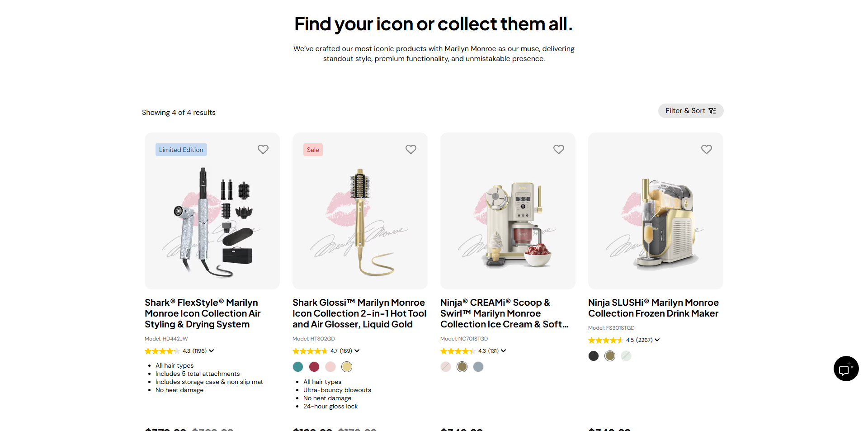The height and width of the screenshot is (431, 868).
Task: Choose the gold CREAMi color swatch
Action: pos(462,367)
